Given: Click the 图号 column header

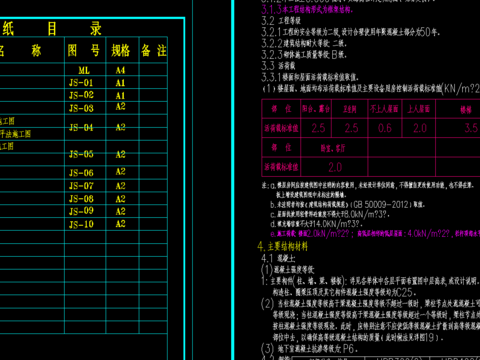Looking at the screenshot, I should (84, 51).
